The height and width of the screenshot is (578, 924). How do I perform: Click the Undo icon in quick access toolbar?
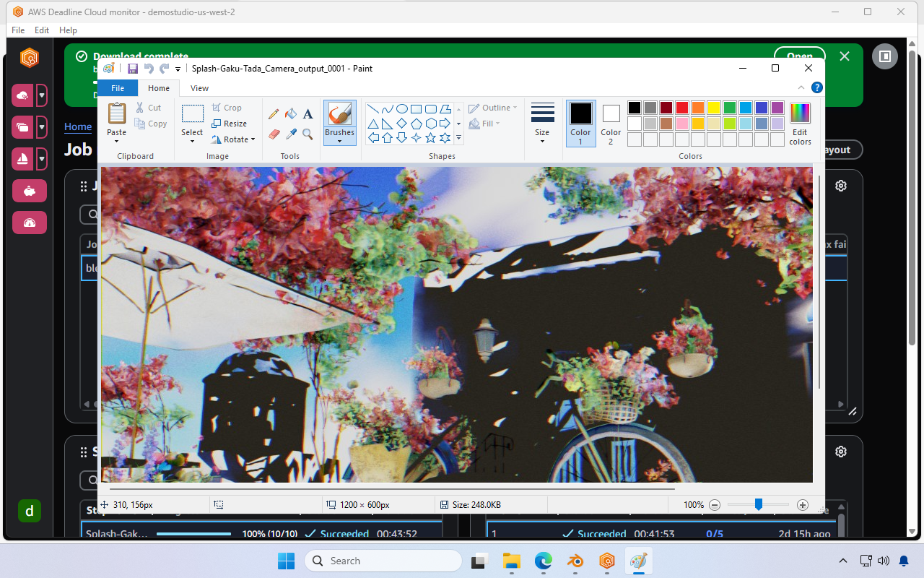click(148, 68)
